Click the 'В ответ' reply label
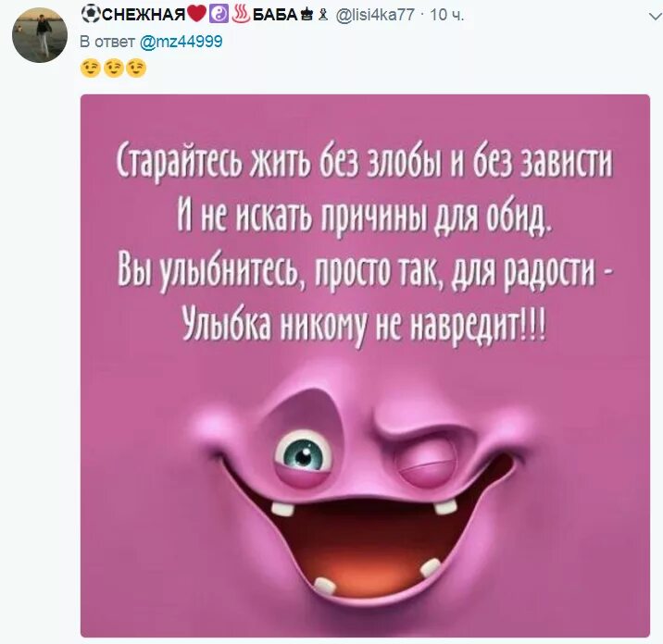Screen dimensions: 663x644 107,42
